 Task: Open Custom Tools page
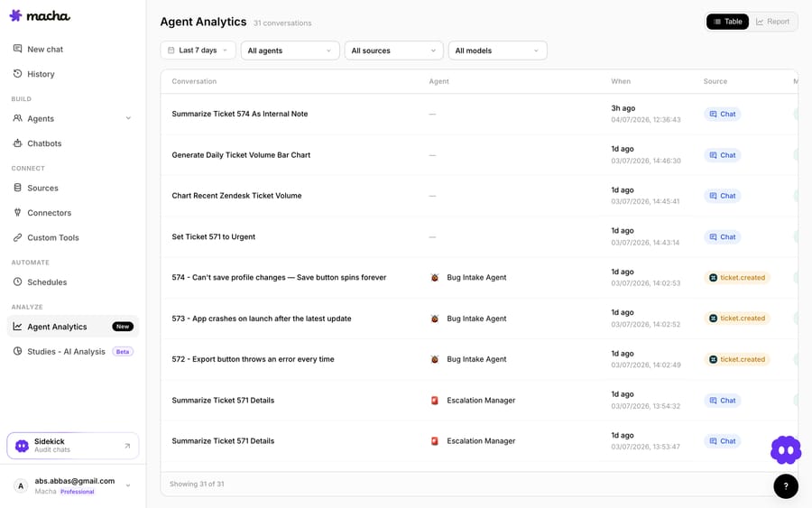[53, 237]
